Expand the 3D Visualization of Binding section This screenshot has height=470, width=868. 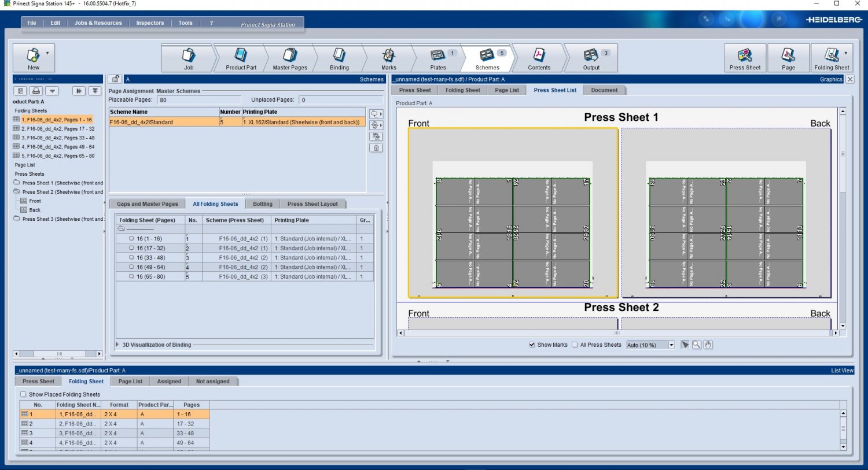click(x=118, y=345)
